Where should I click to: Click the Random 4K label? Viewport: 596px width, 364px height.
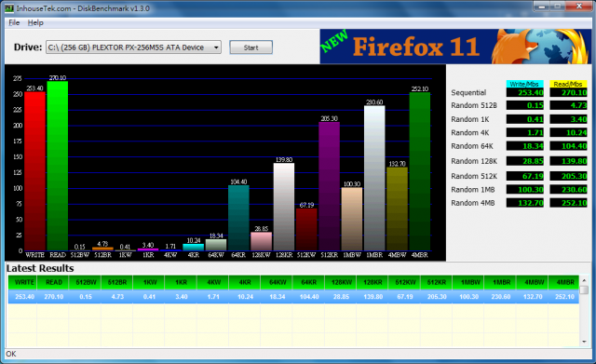(470, 132)
